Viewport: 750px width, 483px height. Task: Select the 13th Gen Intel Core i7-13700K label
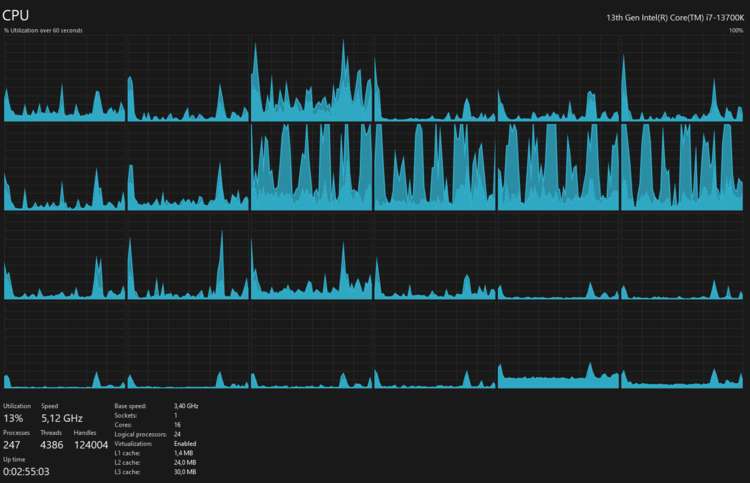click(675, 18)
